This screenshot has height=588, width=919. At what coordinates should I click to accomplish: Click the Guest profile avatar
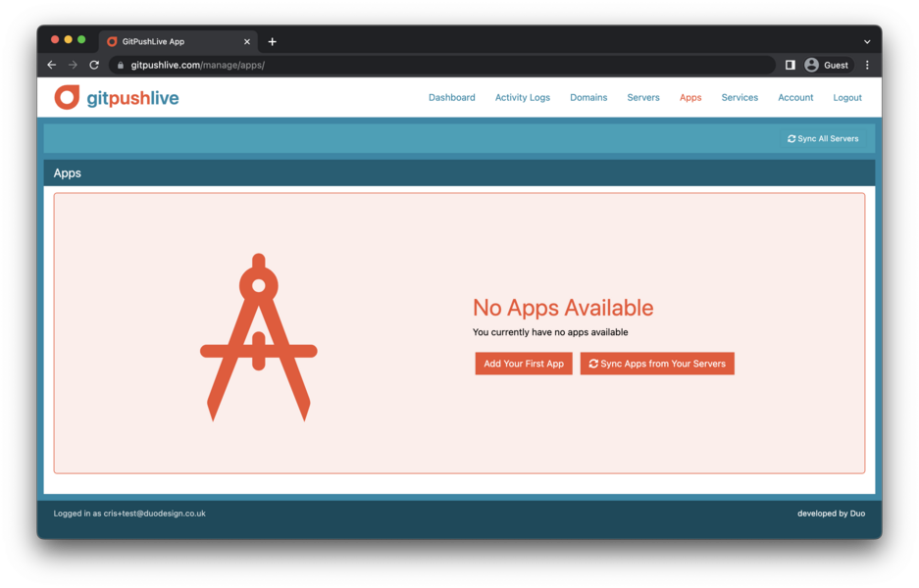(x=811, y=65)
